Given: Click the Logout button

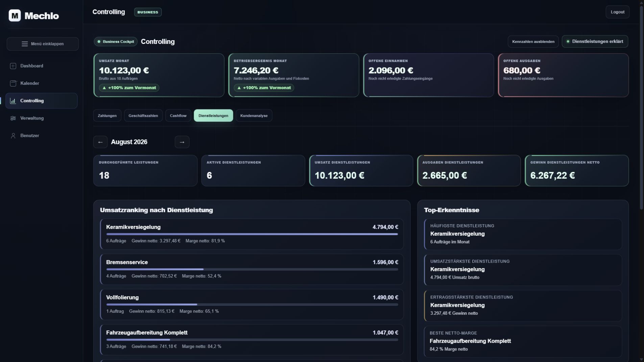Looking at the screenshot, I should click(617, 12).
